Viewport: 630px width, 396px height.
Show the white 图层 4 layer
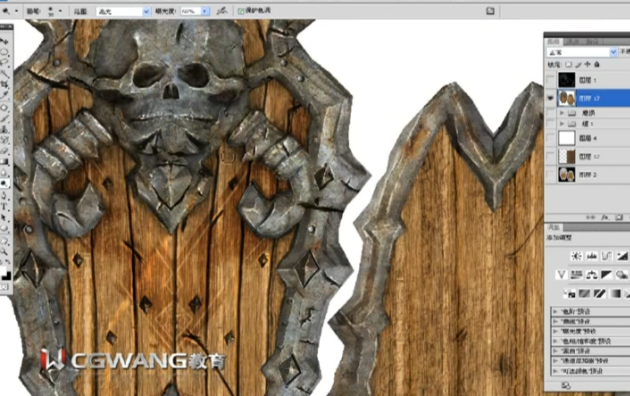coord(550,138)
